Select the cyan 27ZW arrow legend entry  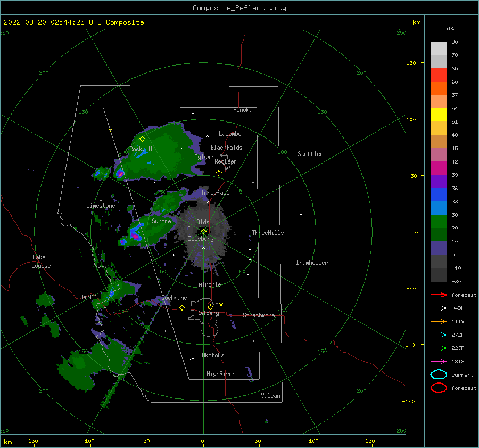tap(439, 335)
